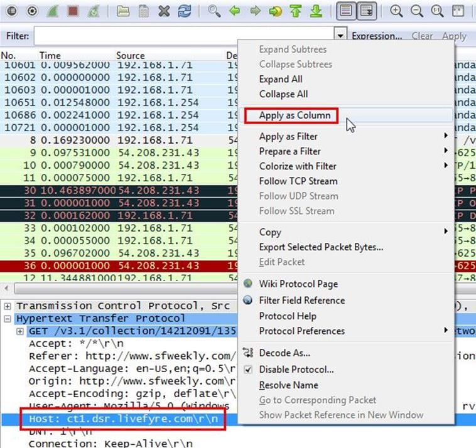Click the Reload capture file icon
The height and width of the screenshot is (448, 476).
pos(185,11)
